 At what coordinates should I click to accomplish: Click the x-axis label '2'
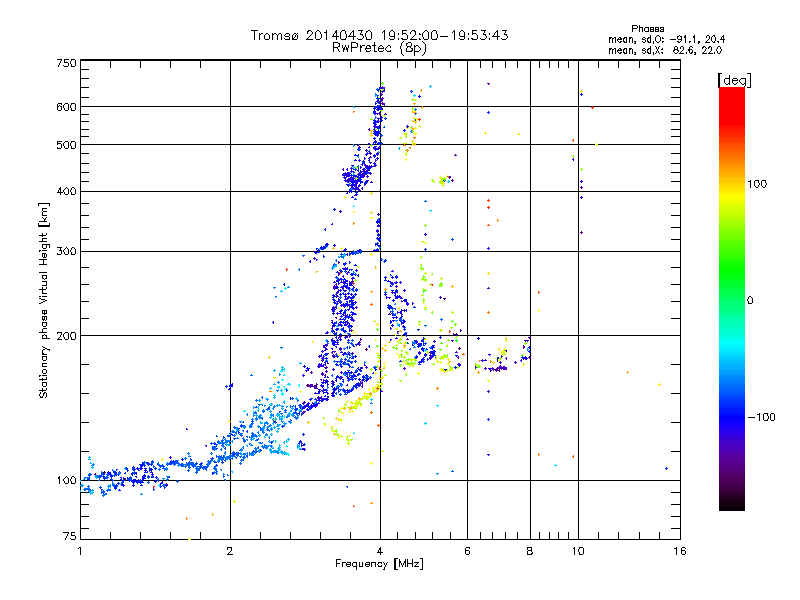[x=230, y=551]
